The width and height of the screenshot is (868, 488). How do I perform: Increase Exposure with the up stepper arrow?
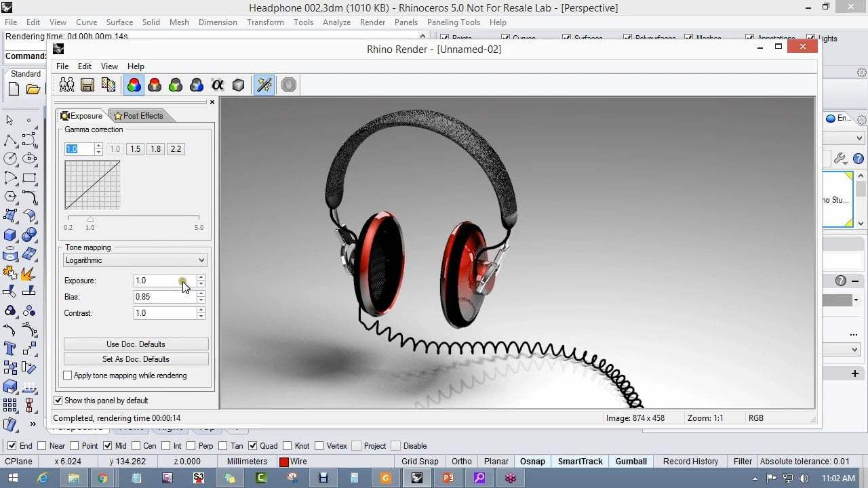coord(201,277)
